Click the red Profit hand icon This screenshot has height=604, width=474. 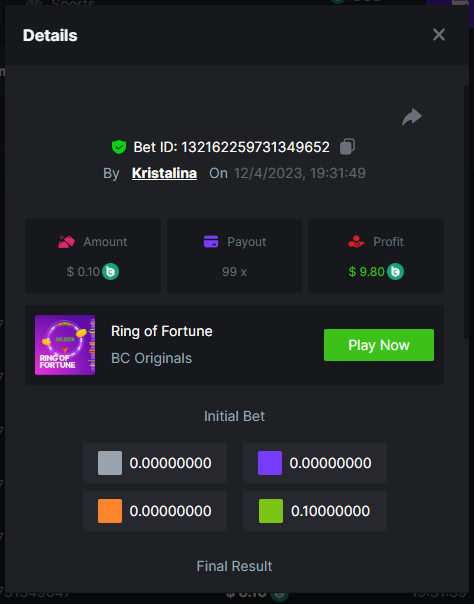click(356, 242)
